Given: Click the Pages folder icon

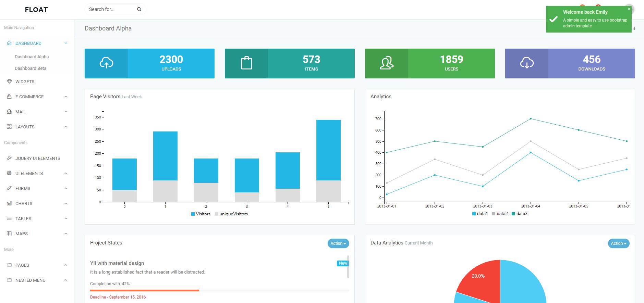Looking at the screenshot, I should (x=9, y=265).
